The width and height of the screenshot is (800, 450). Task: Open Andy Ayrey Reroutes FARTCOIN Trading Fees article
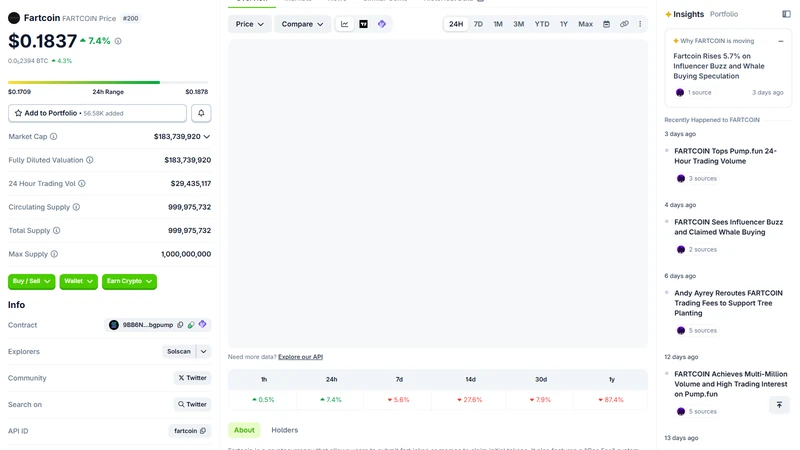pos(728,303)
